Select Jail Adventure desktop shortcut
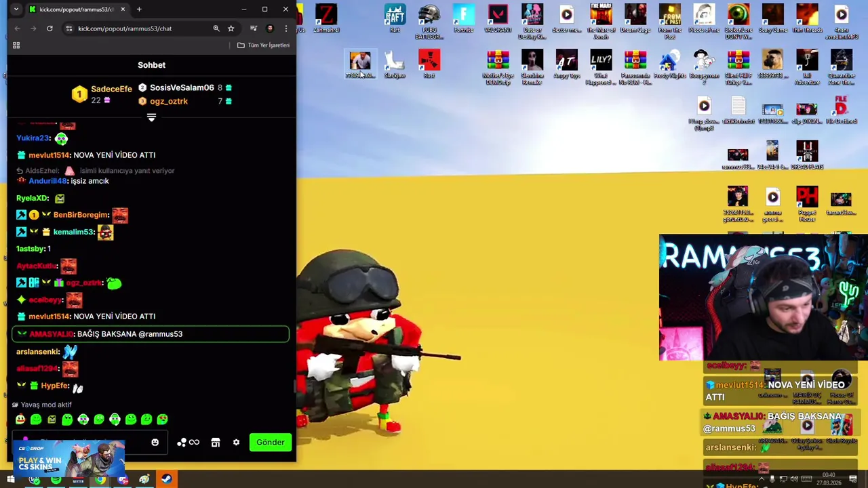This screenshot has height=488, width=868. coord(807,67)
